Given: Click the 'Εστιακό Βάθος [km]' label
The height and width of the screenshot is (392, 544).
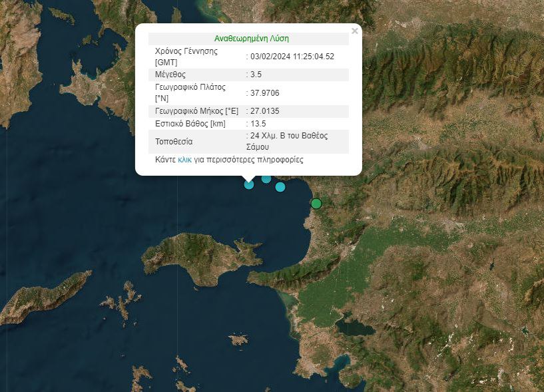Looking at the screenshot, I should [191, 124].
